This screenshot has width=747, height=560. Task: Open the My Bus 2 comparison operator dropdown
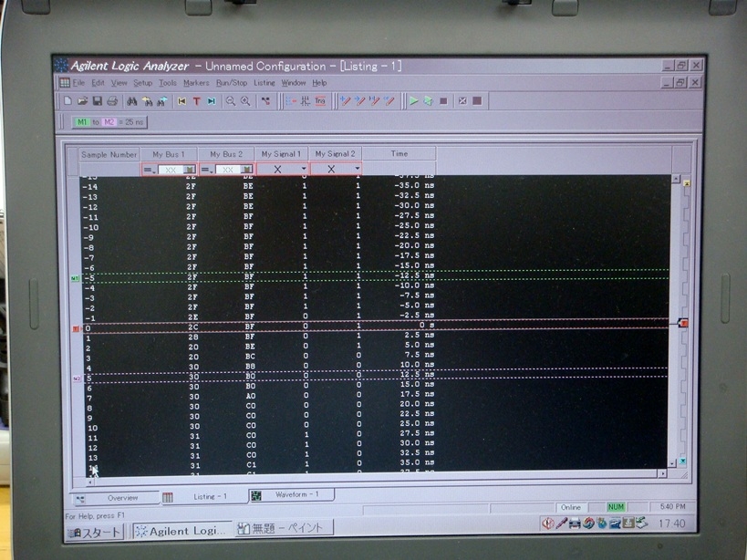[207, 170]
